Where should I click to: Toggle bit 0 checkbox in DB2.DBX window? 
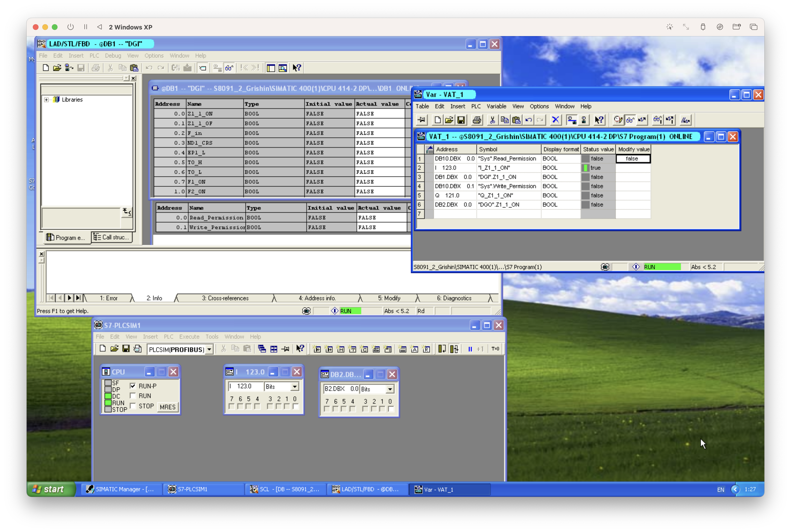click(x=391, y=409)
